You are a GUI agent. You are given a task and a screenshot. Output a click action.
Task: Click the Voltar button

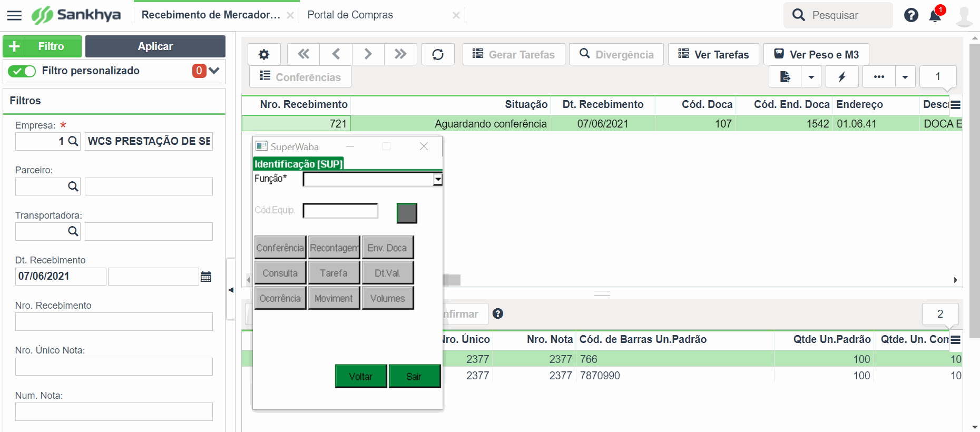(x=361, y=376)
